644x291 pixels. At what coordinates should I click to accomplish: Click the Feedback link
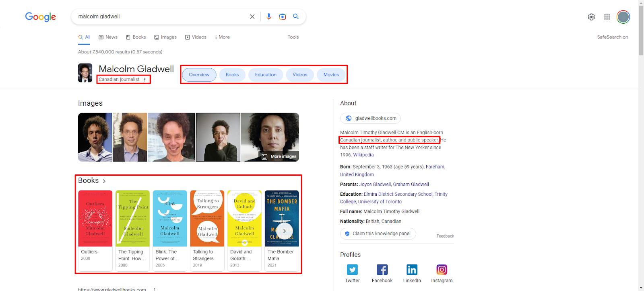(445, 236)
